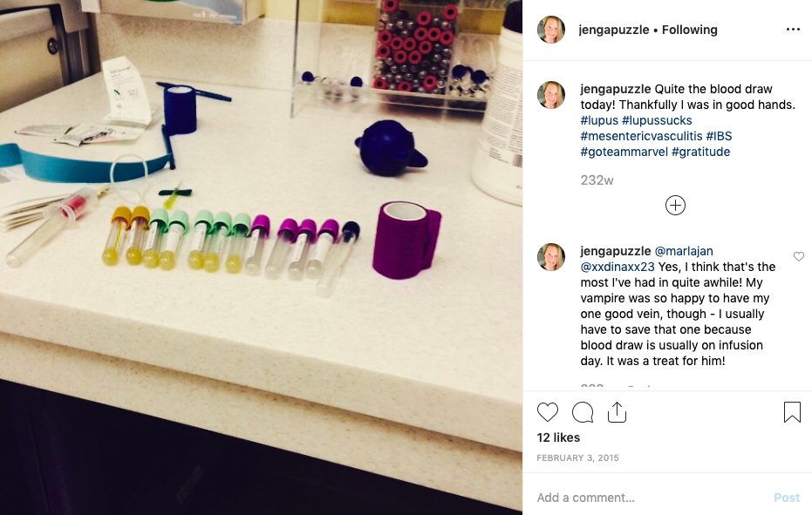Open jengapuzzle avatar in post header
This screenshot has height=515, width=812.
pos(551,30)
